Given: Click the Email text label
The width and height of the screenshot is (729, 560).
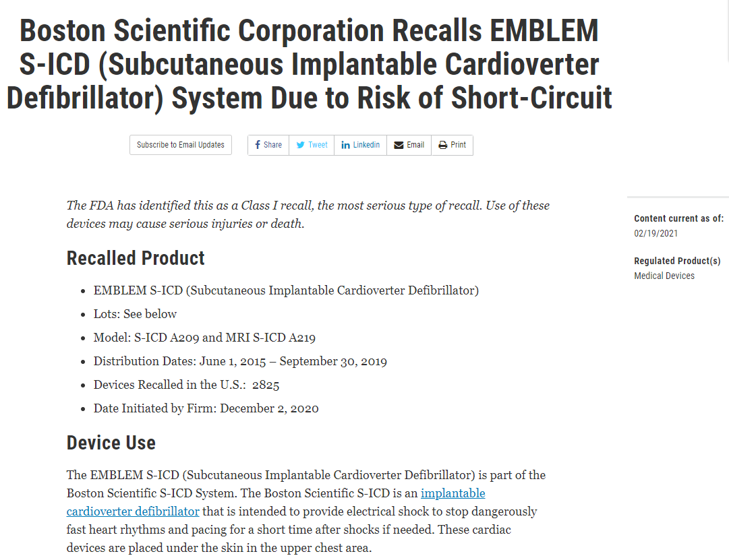Looking at the screenshot, I should [x=415, y=145].
